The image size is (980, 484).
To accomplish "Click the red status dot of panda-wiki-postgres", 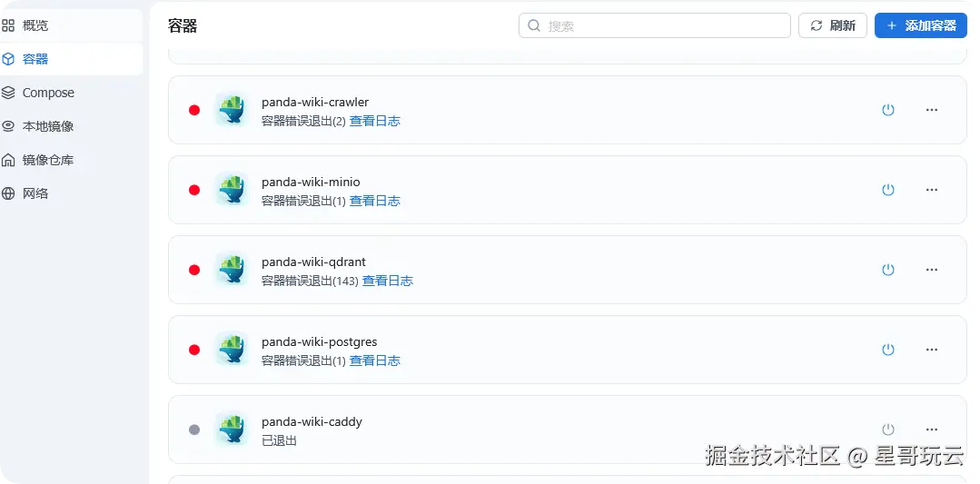I will (x=194, y=350).
